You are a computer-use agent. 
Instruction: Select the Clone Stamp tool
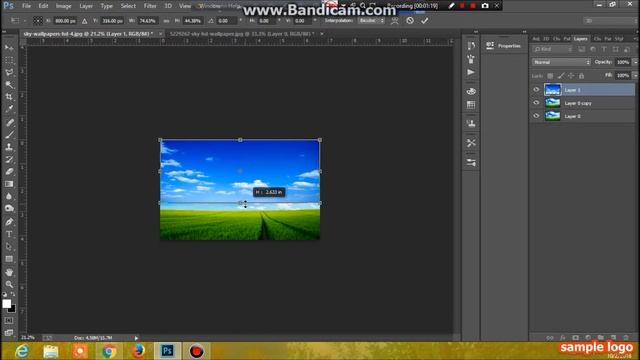tap(9, 147)
